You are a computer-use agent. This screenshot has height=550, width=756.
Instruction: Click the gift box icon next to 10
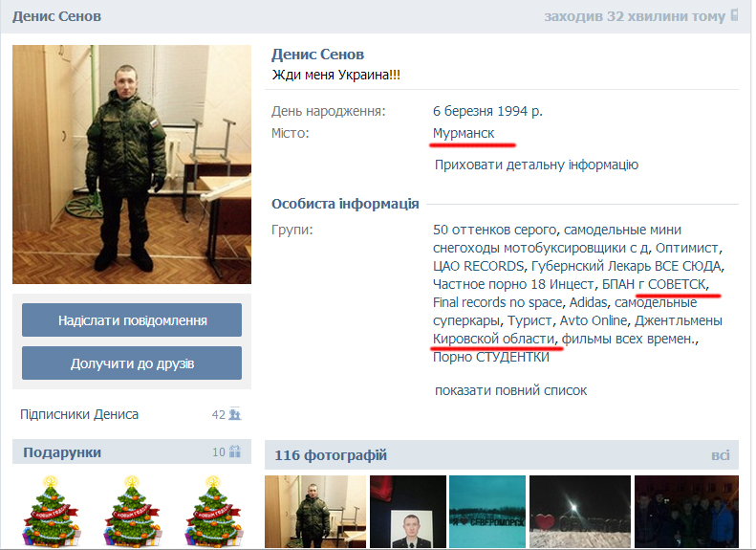tap(235, 451)
